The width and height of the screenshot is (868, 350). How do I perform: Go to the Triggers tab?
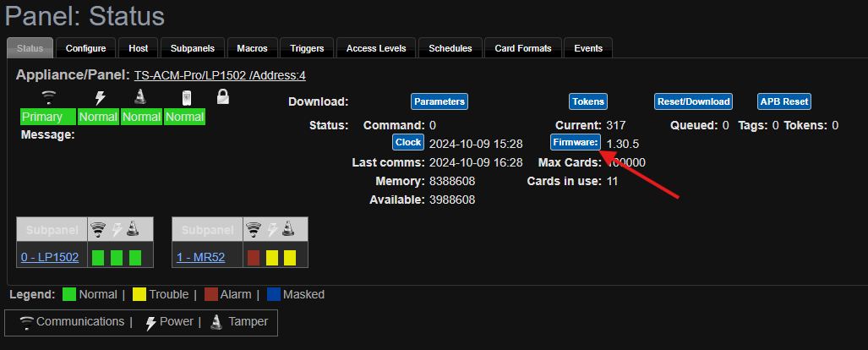(x=308, y=48)
